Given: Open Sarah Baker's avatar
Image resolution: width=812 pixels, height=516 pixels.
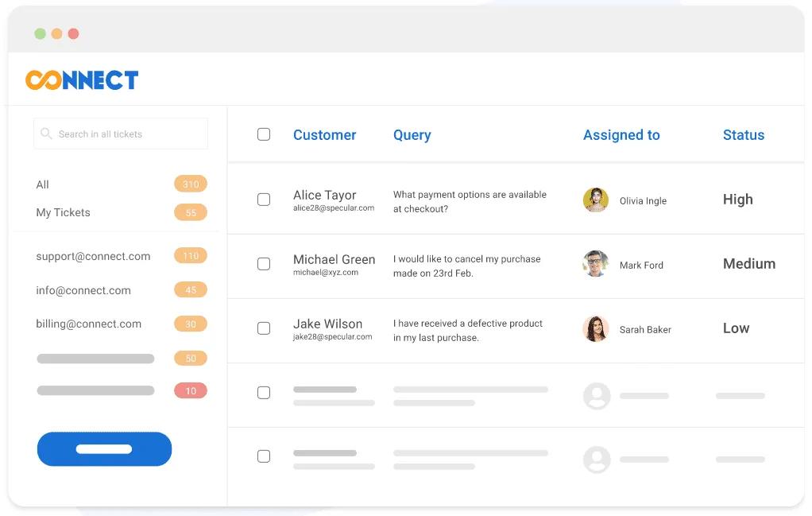Looking at the screenshot, I should [596, 329].
